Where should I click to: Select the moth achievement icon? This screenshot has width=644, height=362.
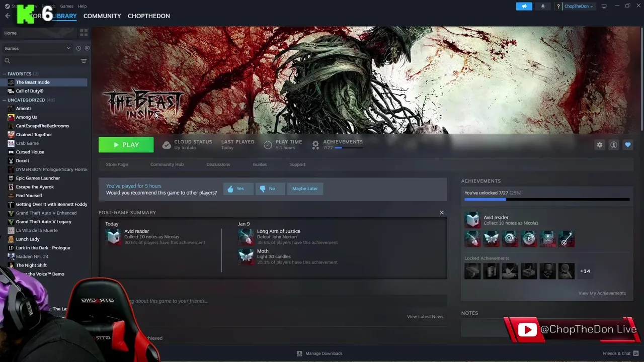pos(491,239)
